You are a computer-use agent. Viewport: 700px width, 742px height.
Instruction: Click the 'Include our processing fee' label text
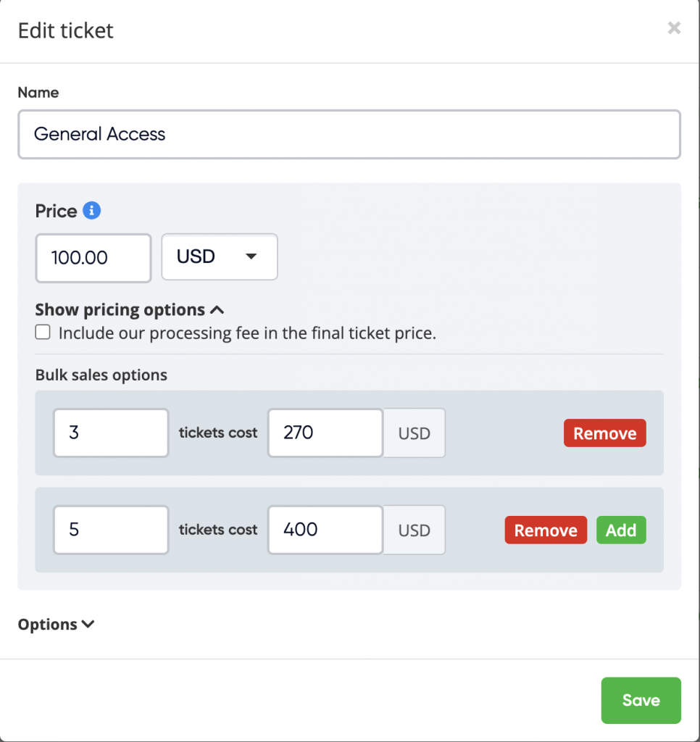click(247, 333)
